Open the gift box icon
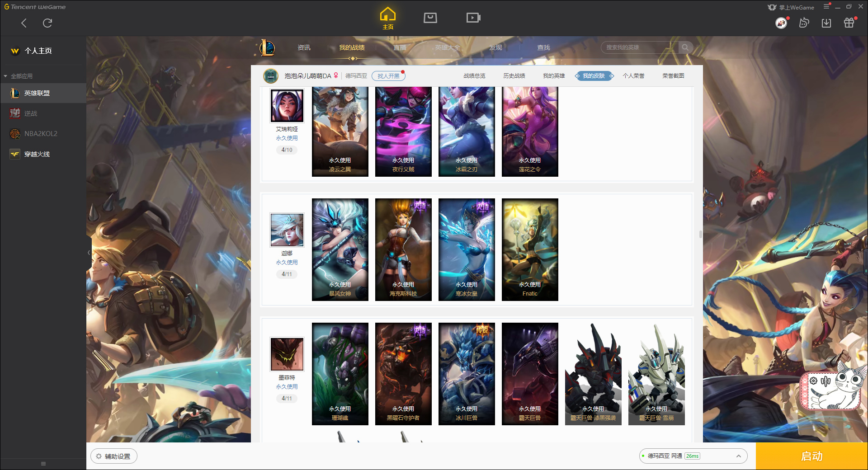 point(849,23)
